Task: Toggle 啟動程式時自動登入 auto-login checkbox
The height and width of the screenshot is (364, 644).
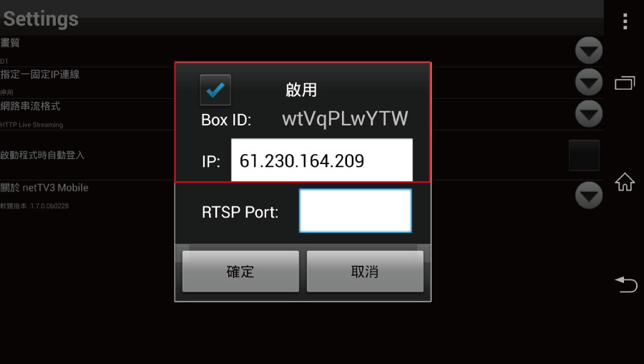Action: point(584,155)
